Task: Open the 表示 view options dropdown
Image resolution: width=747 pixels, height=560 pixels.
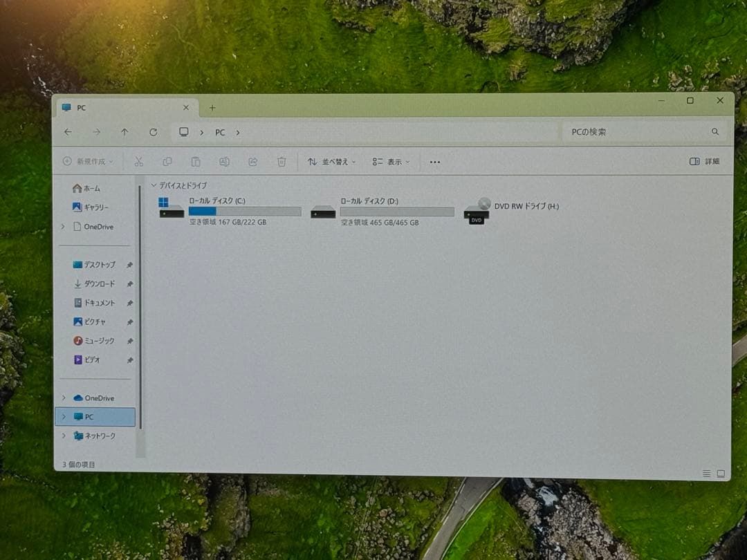Action: point(391,161)
